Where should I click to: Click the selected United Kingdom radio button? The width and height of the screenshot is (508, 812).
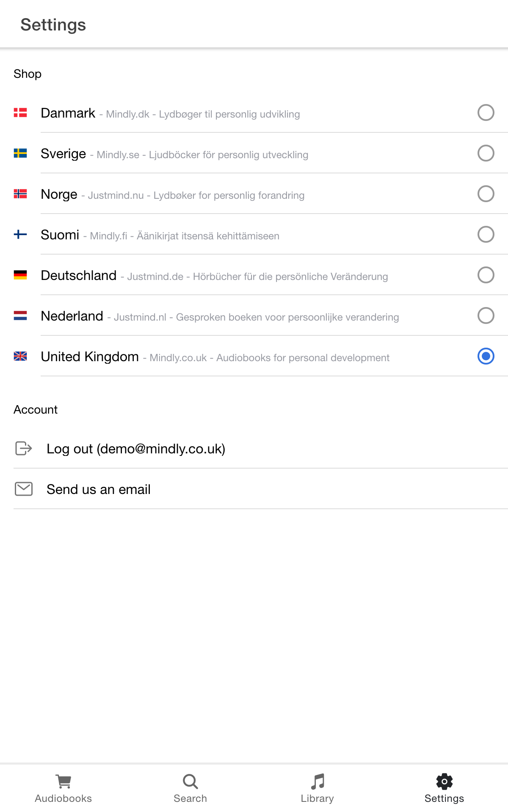click(x=486, y=356)
